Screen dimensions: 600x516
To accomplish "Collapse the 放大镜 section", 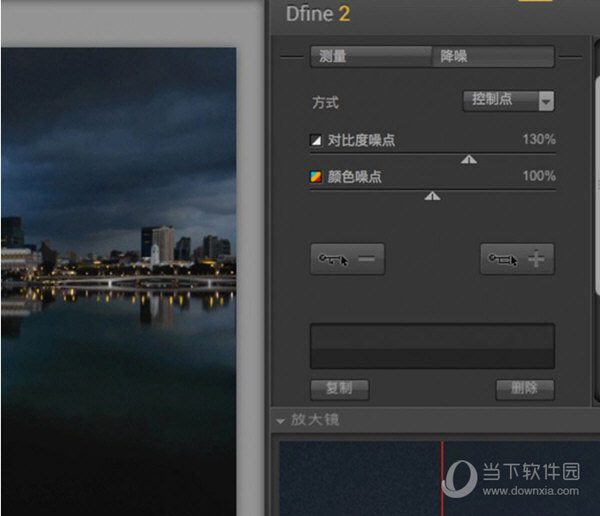I will [280, 421].
